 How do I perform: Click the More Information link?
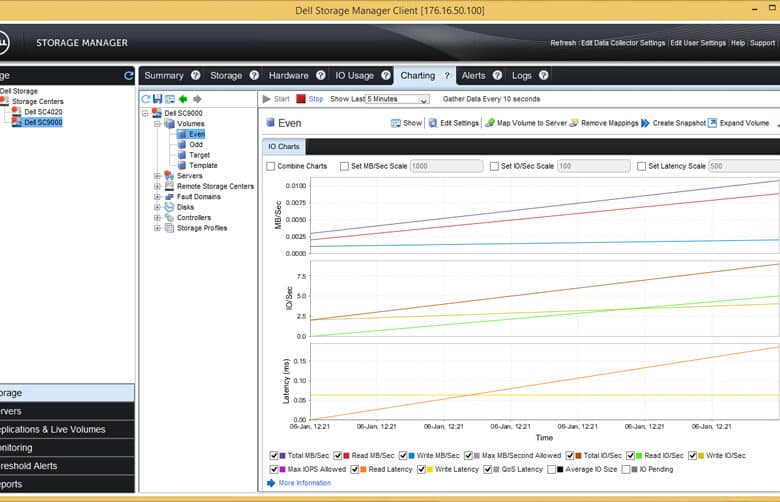pos(304,483)
